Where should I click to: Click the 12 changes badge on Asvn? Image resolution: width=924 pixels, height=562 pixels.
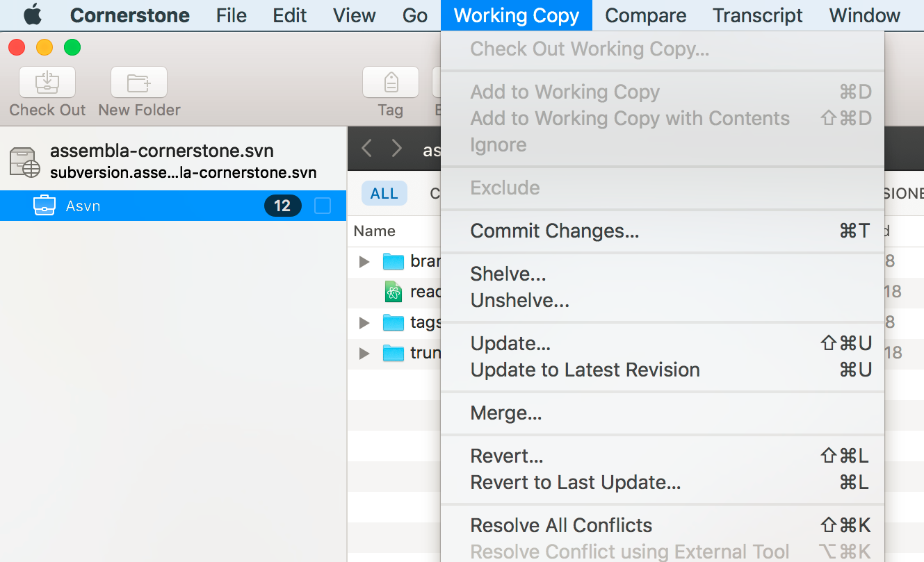(x=282, y=206)
